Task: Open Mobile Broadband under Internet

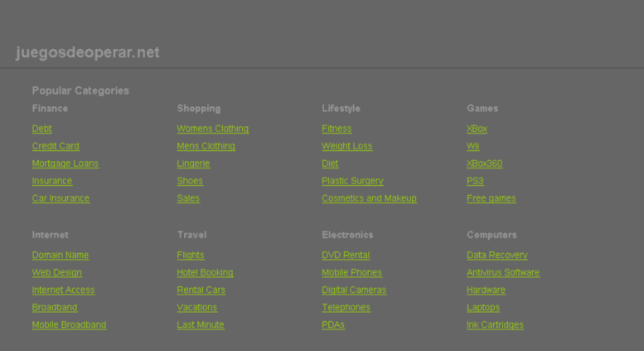Action: (69, 324)
